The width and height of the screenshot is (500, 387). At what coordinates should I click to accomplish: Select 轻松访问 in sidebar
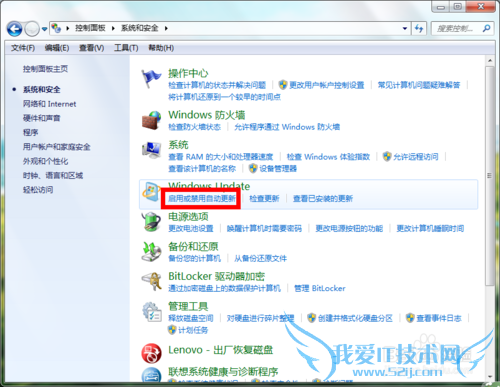[x=38, y=190]
